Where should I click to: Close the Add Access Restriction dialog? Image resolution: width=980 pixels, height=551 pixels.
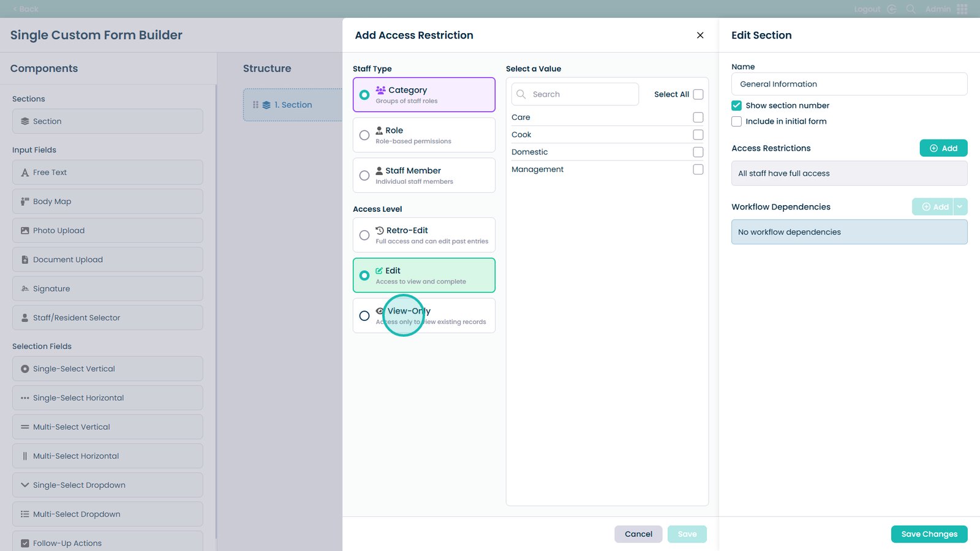[700, 36]
